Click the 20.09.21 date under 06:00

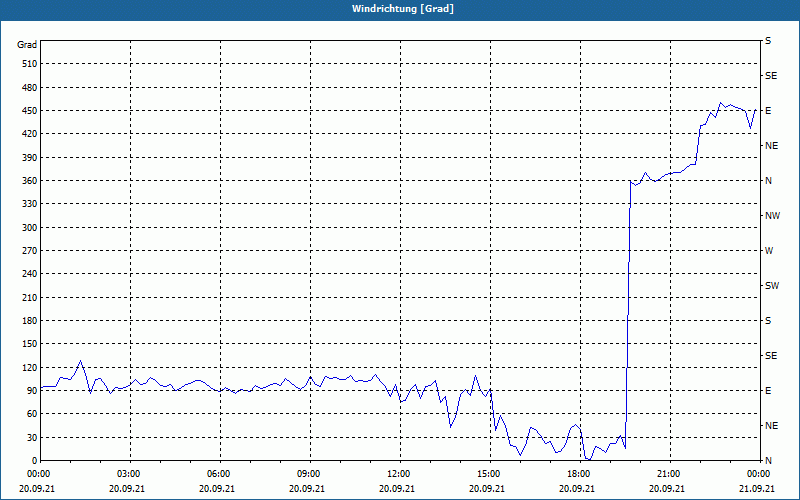click(x=217, y=488)
